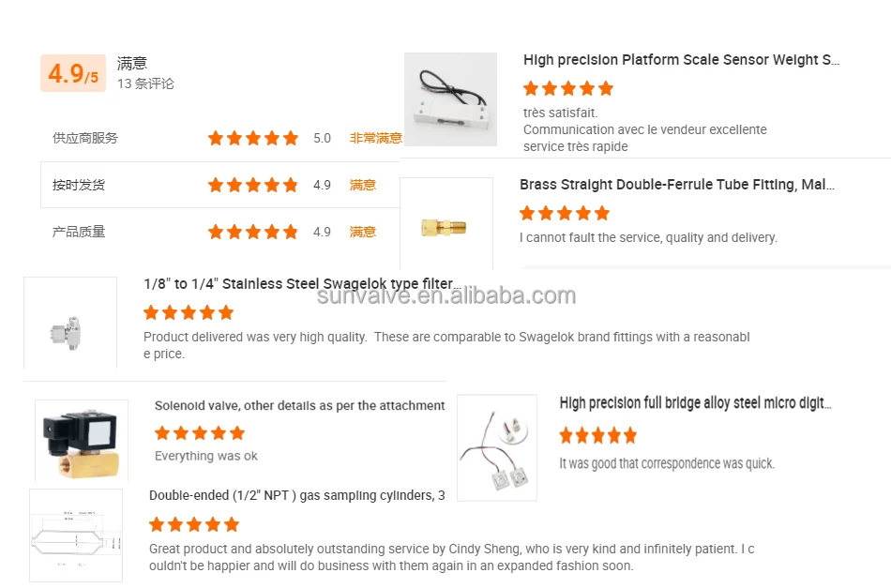
Task: Open Brass Straight Double-Ferrule Tube Fitting link
Action: click(676, 185)
